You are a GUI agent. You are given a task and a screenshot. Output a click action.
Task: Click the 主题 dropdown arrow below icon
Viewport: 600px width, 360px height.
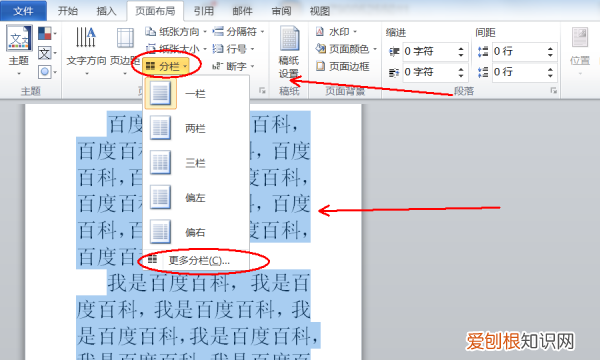[x=19, y=73]
